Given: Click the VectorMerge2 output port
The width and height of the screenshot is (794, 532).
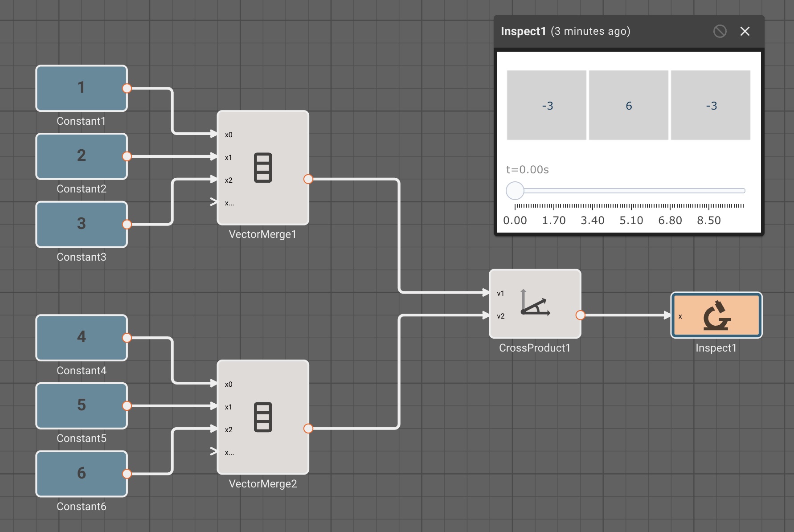Looking at the screenshot, I should [x=308, y=429].
